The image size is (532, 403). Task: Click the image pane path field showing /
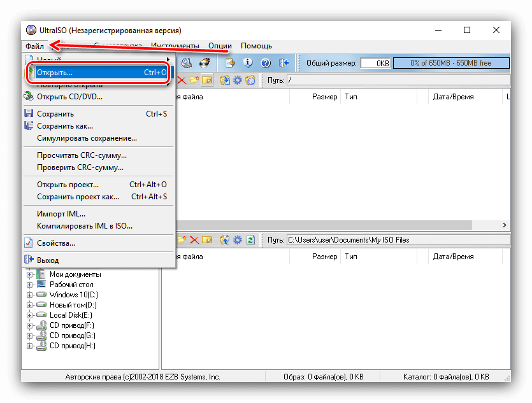(x=398, y=80)
